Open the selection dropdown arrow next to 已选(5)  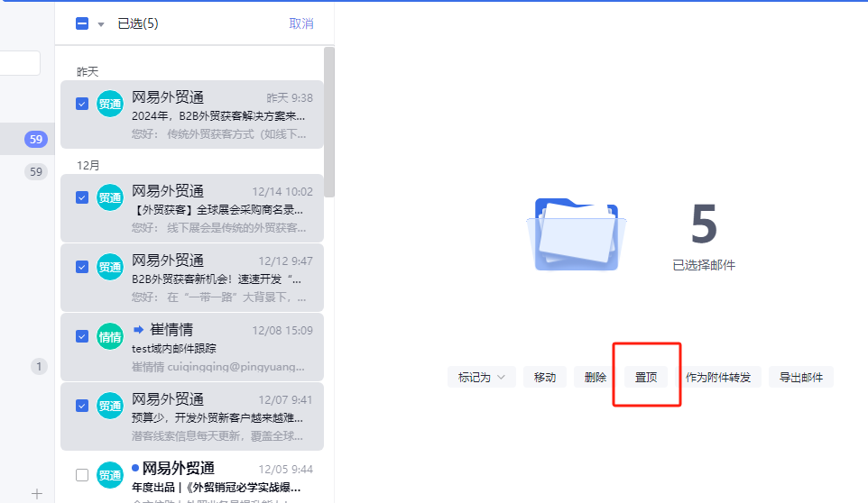point(101,24)
